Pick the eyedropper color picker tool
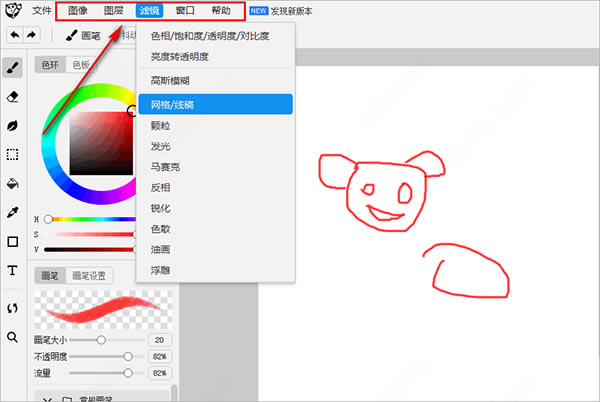 pos(13,213)
